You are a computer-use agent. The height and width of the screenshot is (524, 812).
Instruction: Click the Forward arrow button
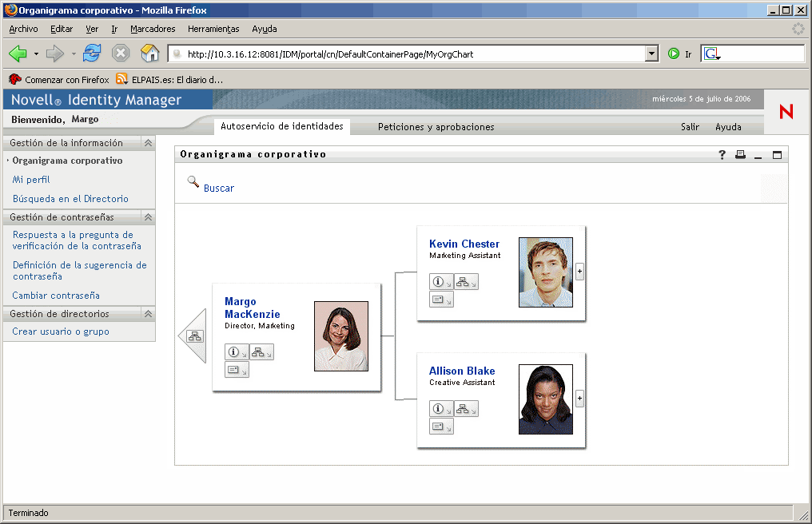[54, 54]
